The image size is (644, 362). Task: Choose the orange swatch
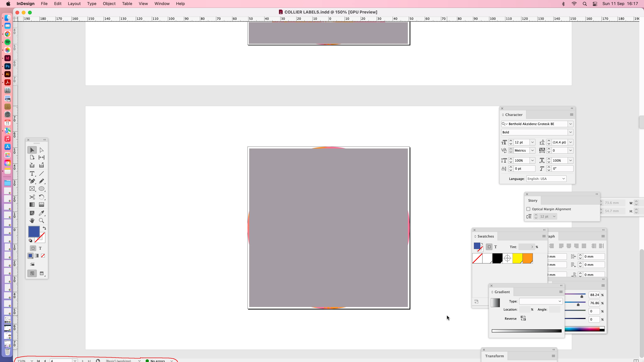527,258
